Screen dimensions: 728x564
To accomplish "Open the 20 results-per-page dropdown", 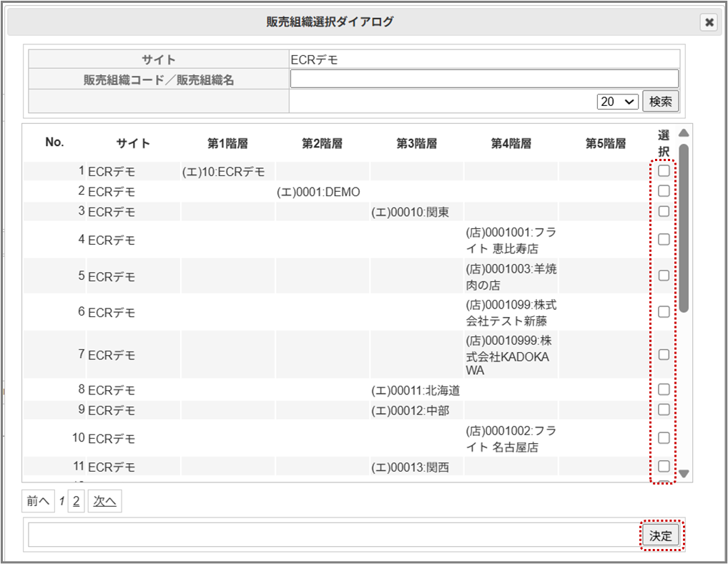I will (618, 102).
